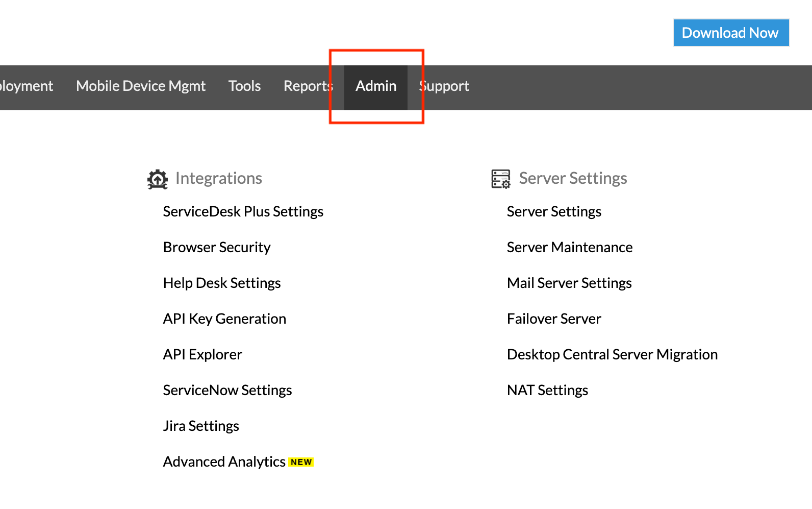Image resolution: width=812 pixels, height=509 pixels.
Task: Open the API Key Generation page
Action: [x=224, y=319]
